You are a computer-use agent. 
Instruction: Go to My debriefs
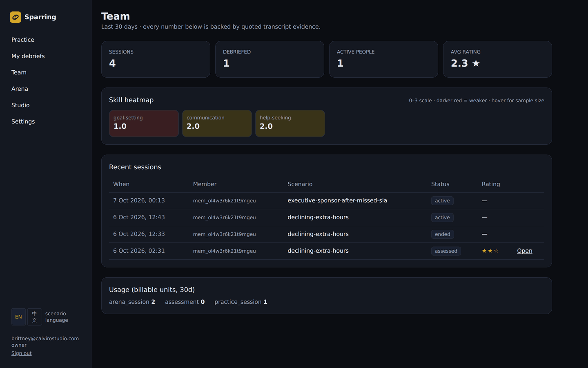coord(28,56)
